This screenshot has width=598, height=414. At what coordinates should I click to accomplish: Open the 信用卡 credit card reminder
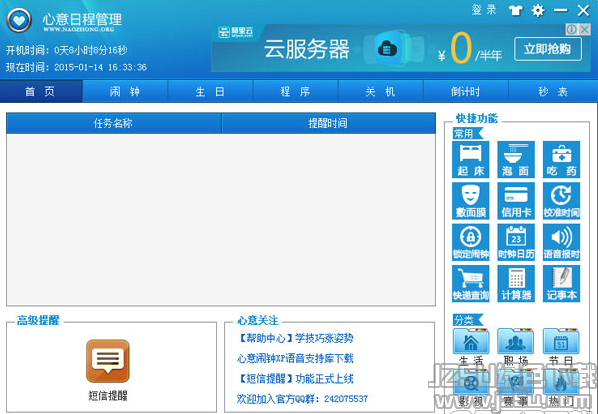[x=516, y=201]
